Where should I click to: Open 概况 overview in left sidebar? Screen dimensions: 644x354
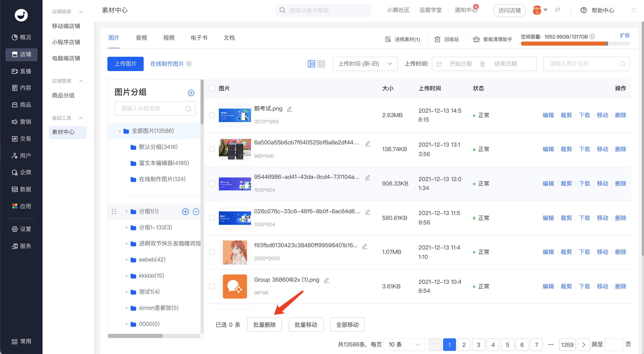(x=21, y=37)
